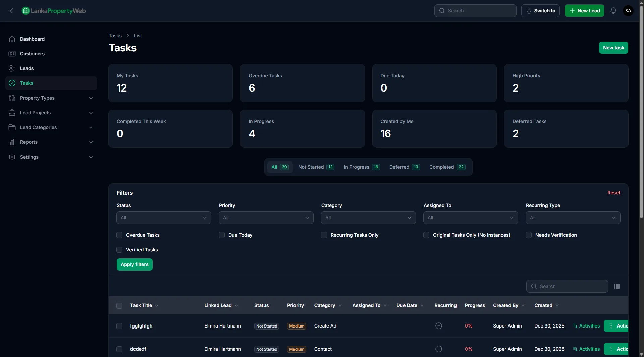This screenshot has width=644, height=357.
Task: Click the back arrow in header
Action: tap(11, 11)
